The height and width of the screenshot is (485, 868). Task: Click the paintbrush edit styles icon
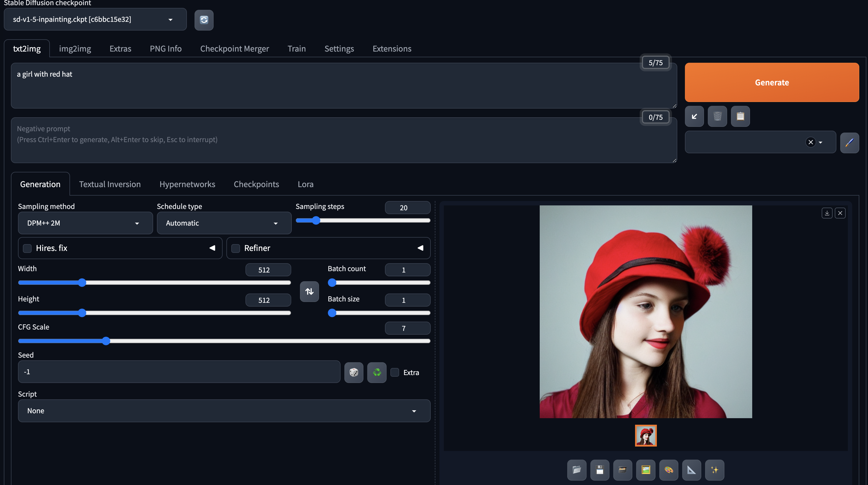coord(849,142)
